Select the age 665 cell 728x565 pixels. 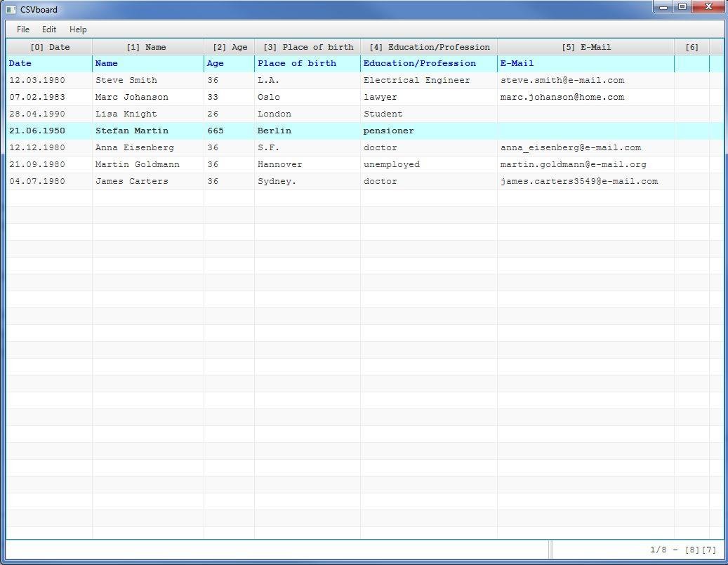(230, 131)
